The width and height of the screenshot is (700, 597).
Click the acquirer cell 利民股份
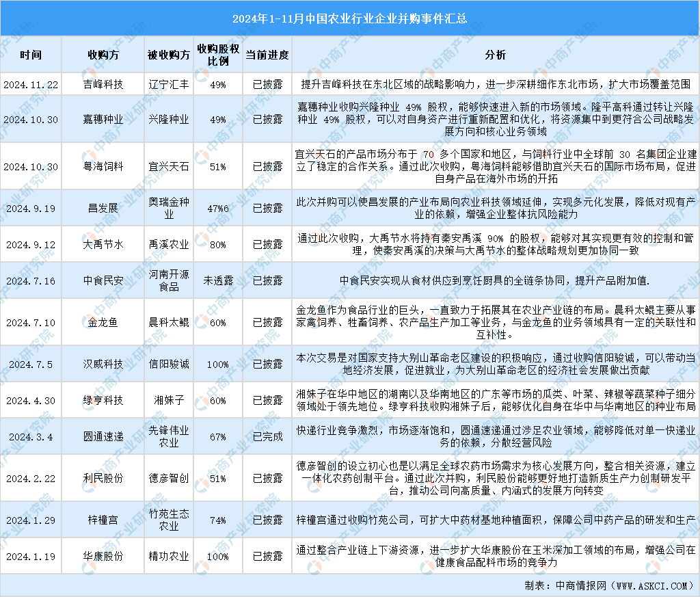pyautogui.click(x=103, y=478)
